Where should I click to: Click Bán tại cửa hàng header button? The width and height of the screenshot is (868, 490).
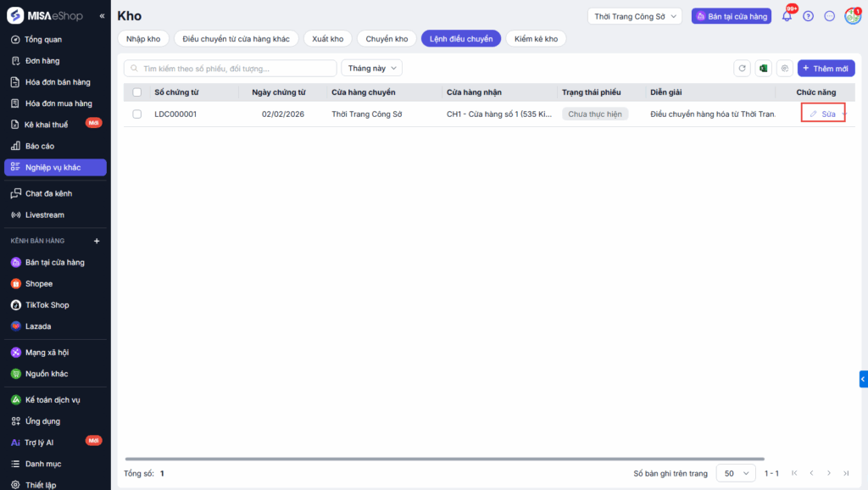(732, 16)
